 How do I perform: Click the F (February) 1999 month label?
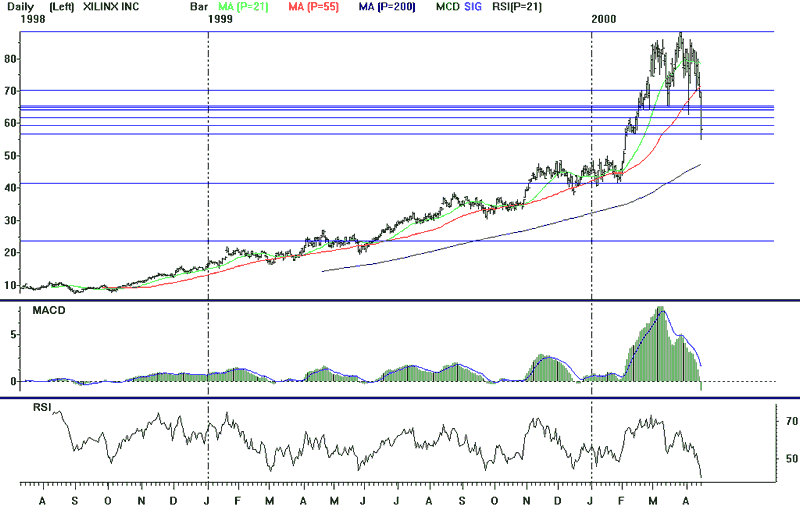(x=238, y=501)
